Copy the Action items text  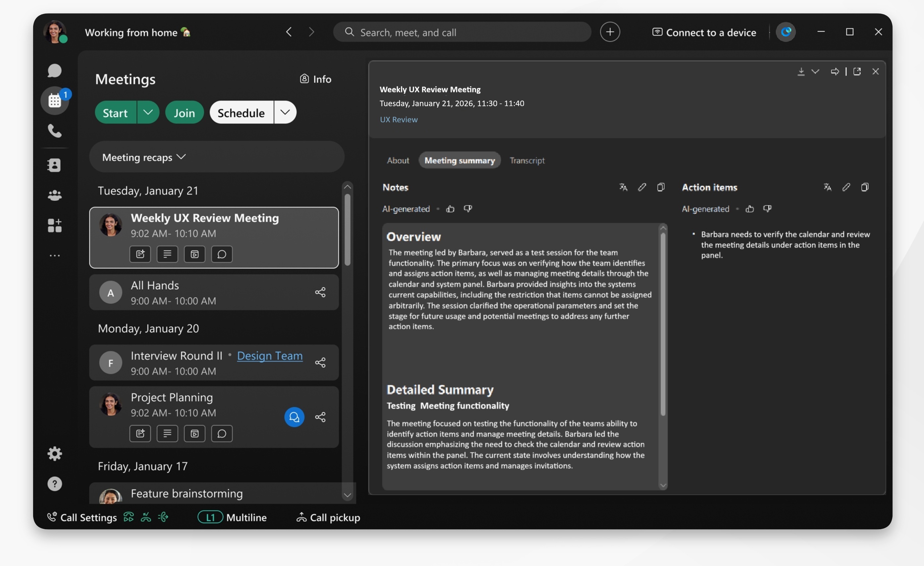865,187
